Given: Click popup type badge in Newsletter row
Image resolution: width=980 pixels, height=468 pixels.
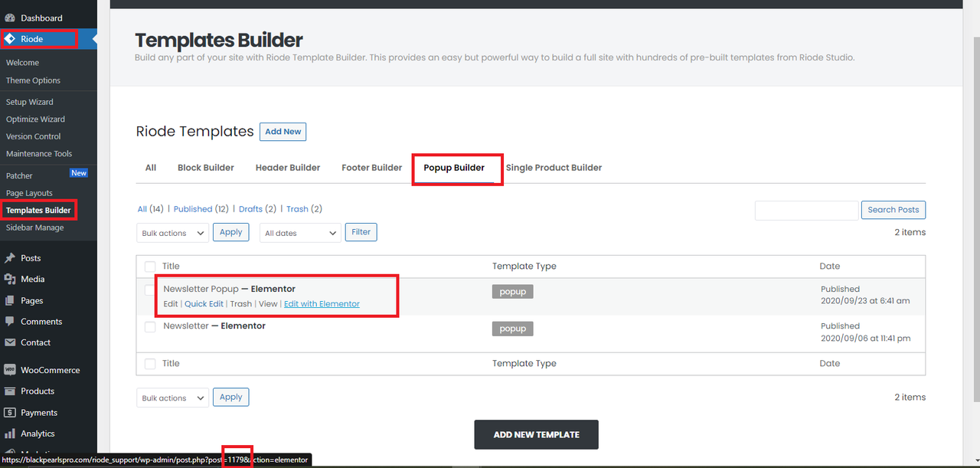Looking at the screenshot, I should (x=513, y=329).
